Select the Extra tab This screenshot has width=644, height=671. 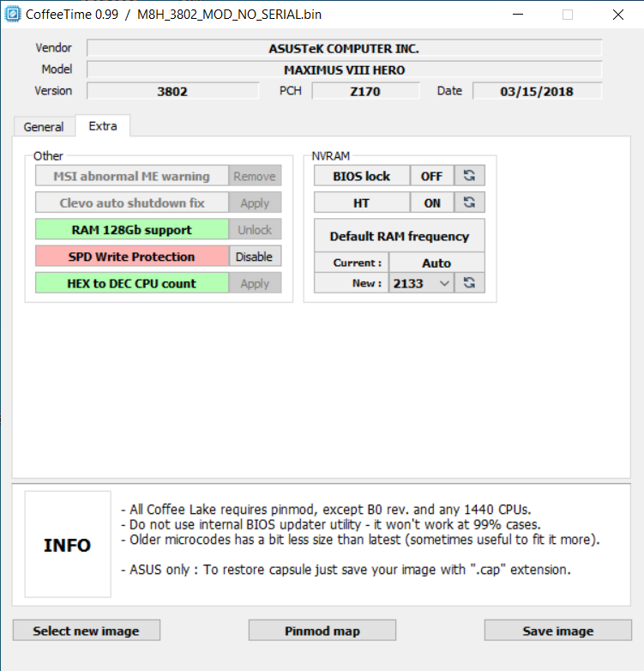point(103,126)
